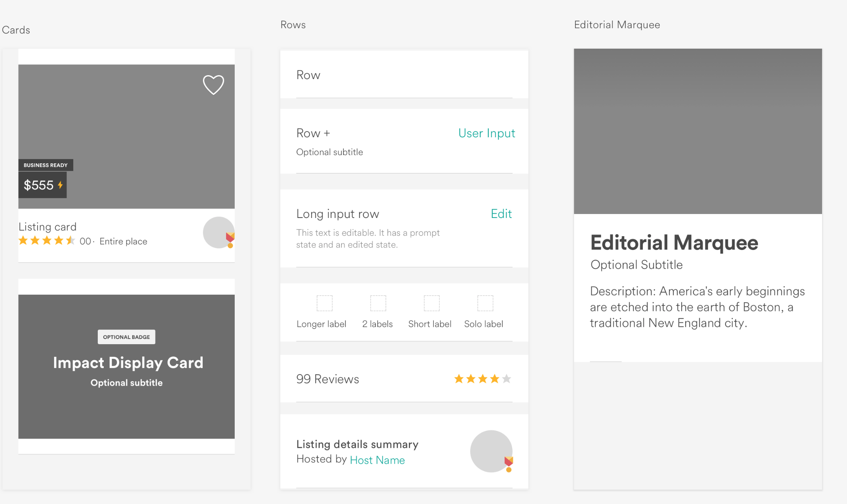Click the OPTIONAL BADGE label

[126, 337]
